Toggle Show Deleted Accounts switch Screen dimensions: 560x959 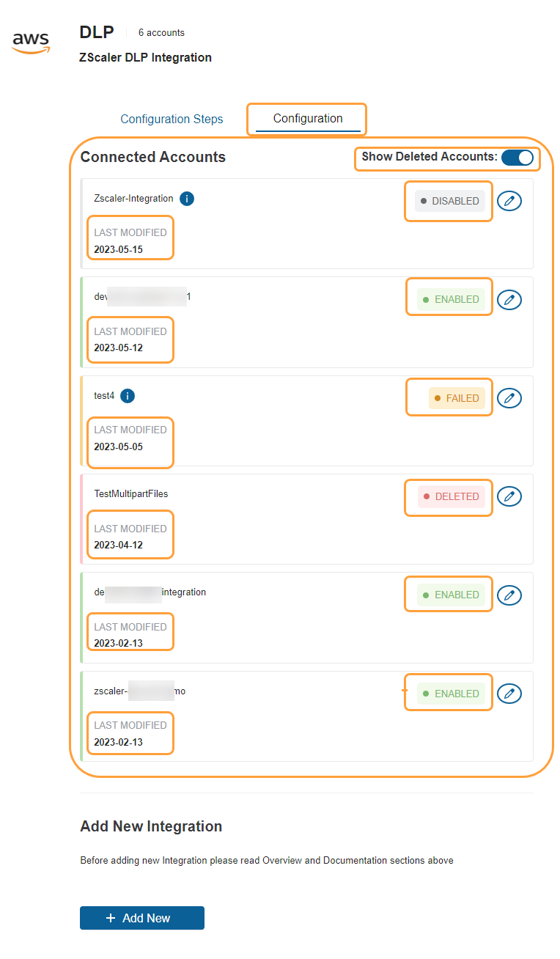[x=517, y=158]
